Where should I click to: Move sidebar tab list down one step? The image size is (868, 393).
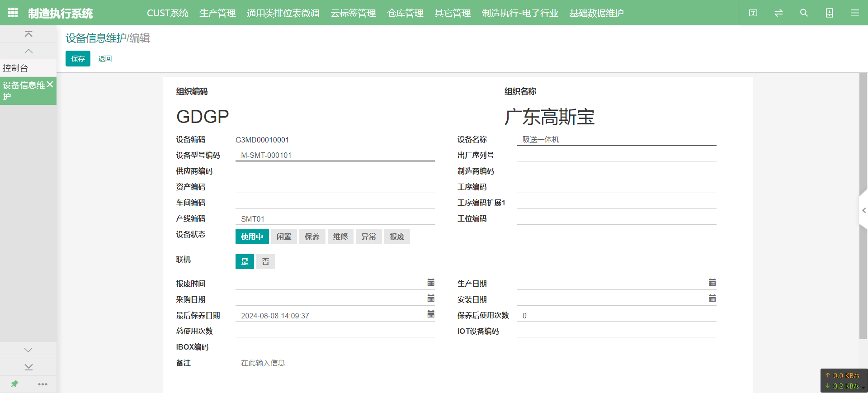(x=28, y=350)
